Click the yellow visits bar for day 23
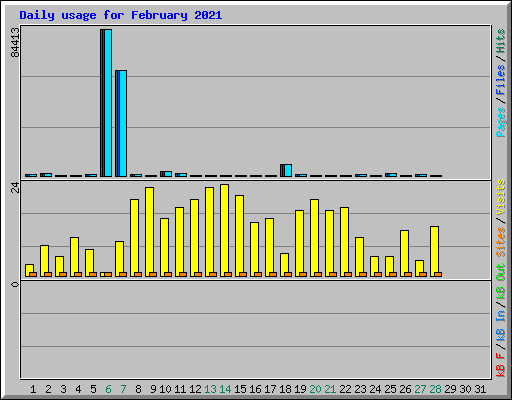Viewport: 512px width, 400px height. point(359,257)
